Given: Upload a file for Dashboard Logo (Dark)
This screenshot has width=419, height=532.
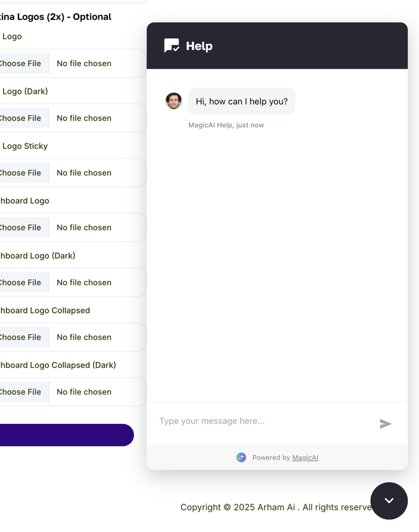Looking at the screenshot, I should [x=21, y=282].
